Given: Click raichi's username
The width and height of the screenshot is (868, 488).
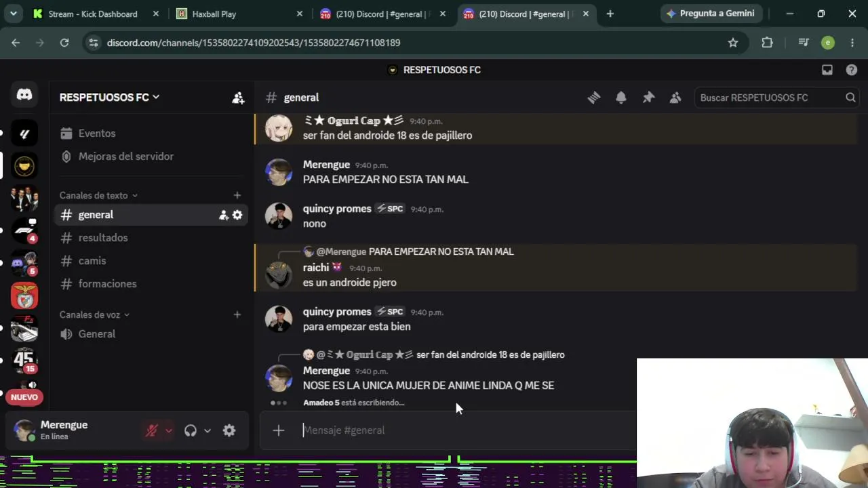Looking at the screenshot, I should point(316,268).
